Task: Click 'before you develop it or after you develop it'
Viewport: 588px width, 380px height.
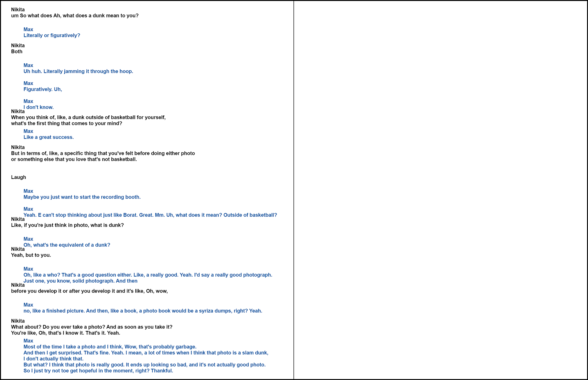Action: 89,291
